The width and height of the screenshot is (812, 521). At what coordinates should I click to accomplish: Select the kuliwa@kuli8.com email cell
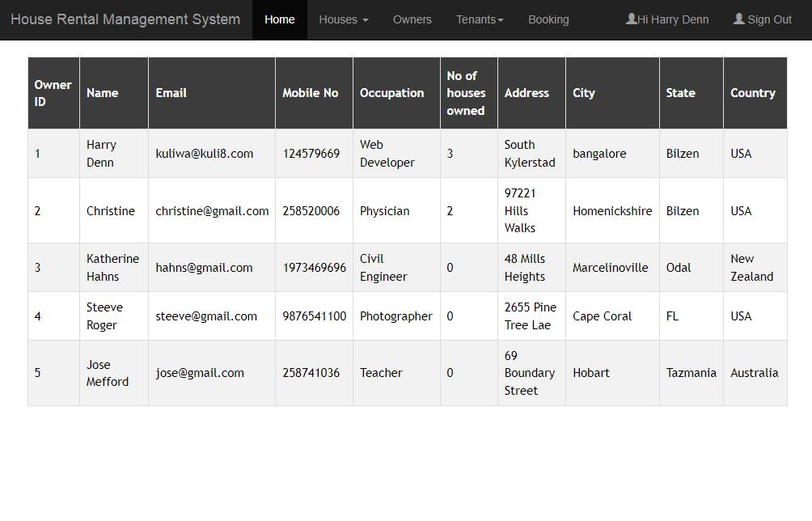(x=204, y=154)
